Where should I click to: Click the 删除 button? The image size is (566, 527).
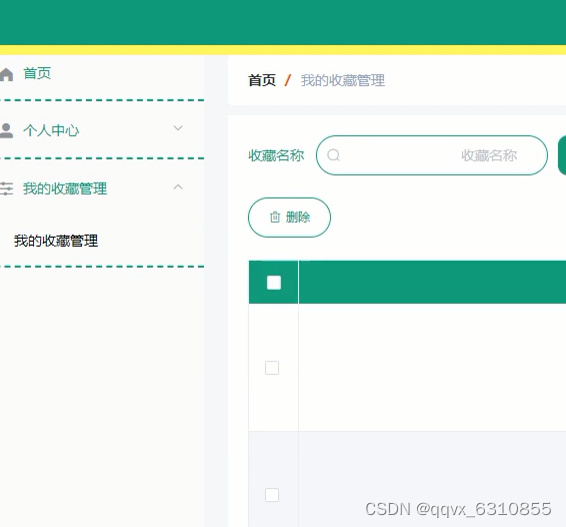289,217
